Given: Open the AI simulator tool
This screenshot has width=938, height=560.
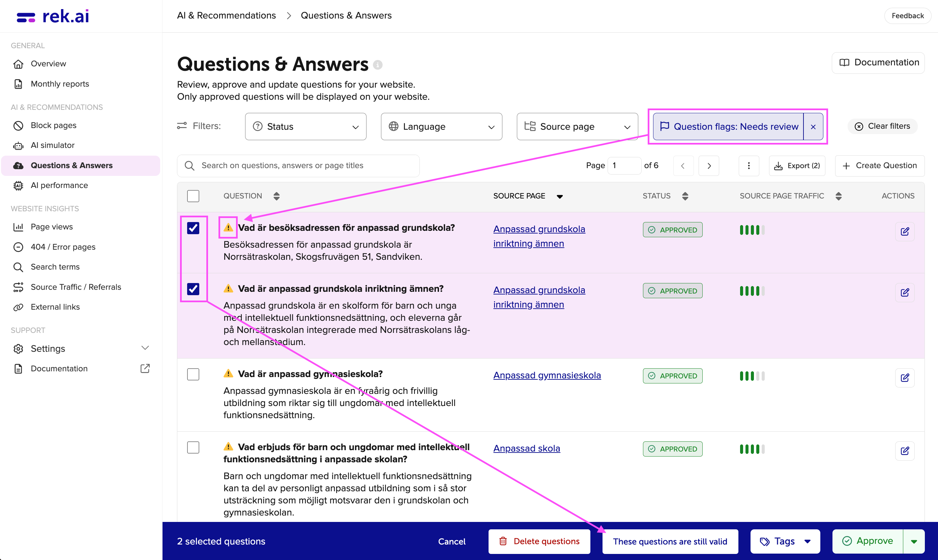Looking at the screenshot, I should tap(53, 145).
